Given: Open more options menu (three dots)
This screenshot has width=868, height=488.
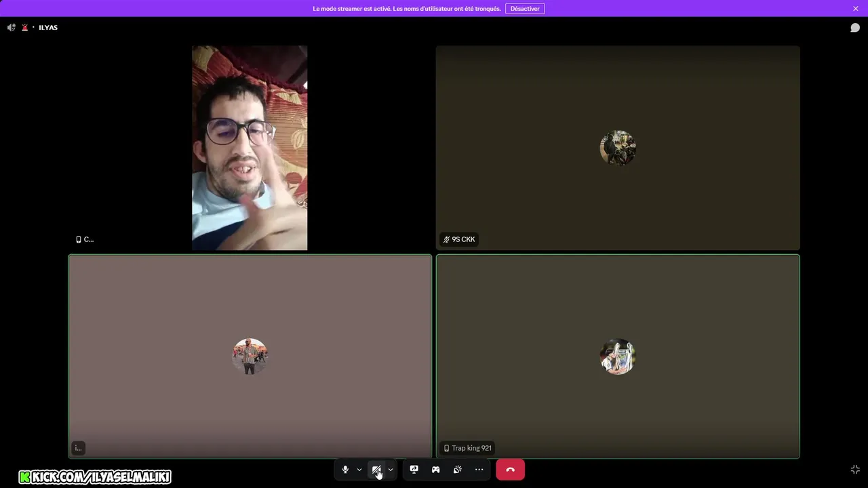Looking at the screenshot, I should 479,470.
